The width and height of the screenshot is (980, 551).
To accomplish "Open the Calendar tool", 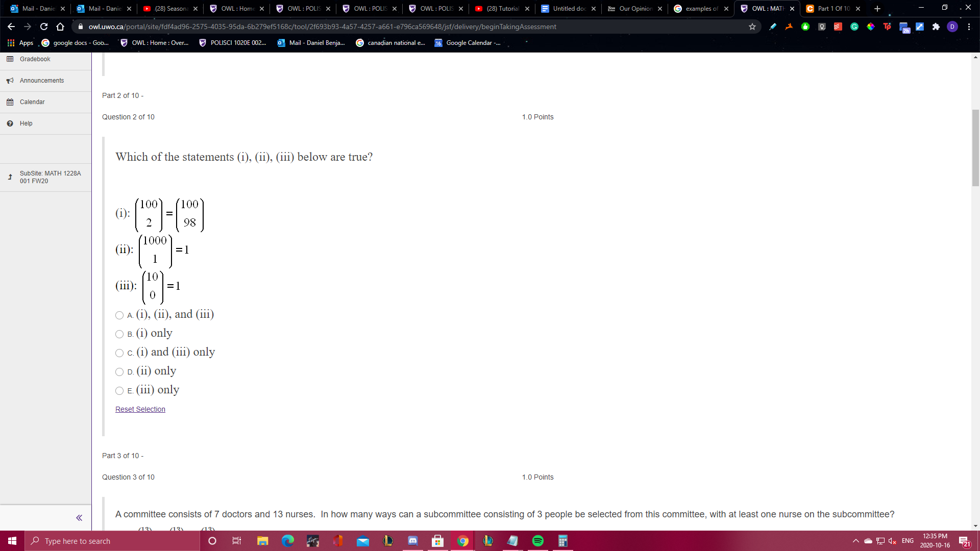I will pos(32,102).
